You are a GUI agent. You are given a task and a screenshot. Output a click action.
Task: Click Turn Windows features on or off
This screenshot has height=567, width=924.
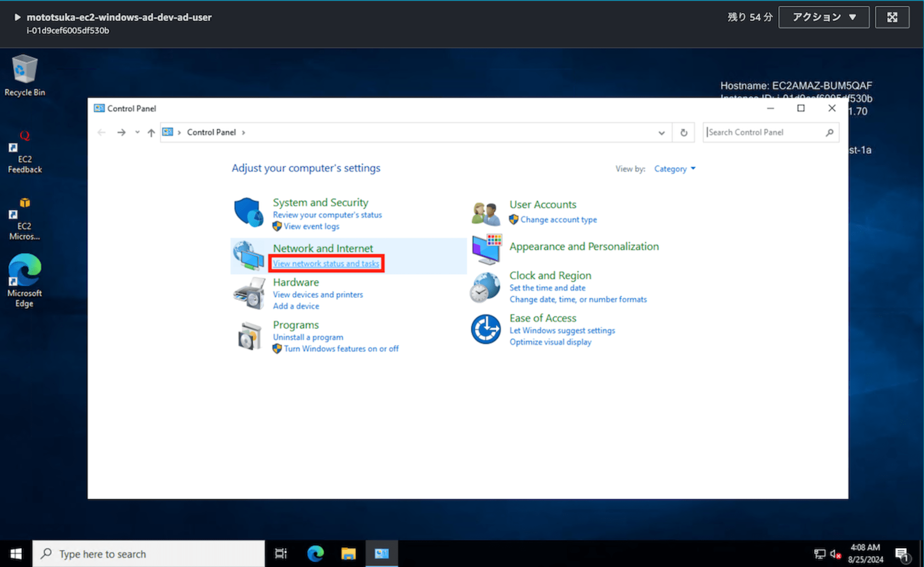[x=341, y=348]
